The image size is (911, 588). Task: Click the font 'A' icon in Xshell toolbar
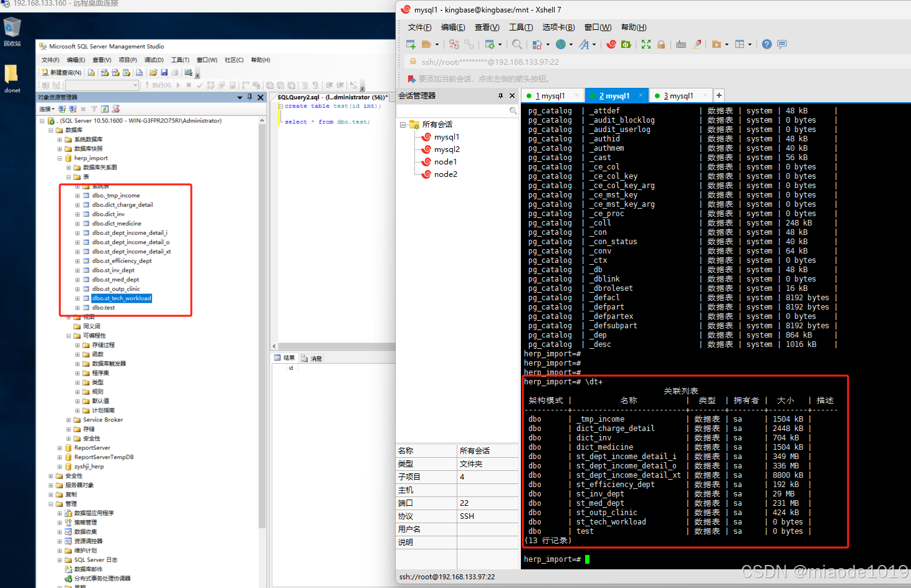click(584, 44)
